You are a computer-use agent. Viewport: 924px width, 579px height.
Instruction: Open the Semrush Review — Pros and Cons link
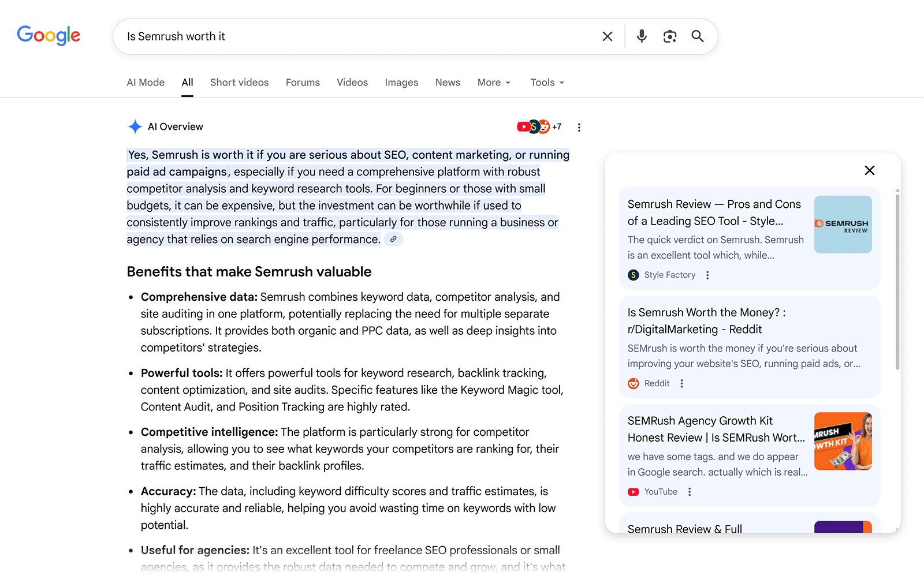(714, 212)
